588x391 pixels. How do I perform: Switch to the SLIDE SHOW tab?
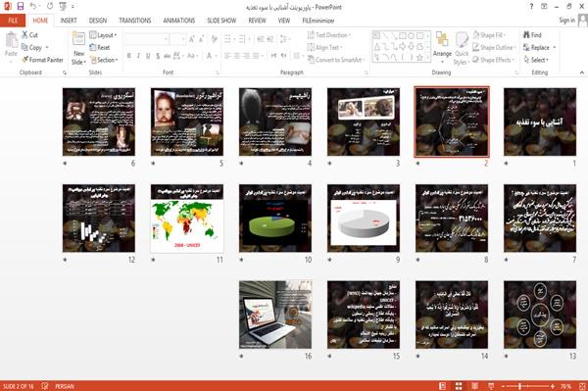coord(221,21)
